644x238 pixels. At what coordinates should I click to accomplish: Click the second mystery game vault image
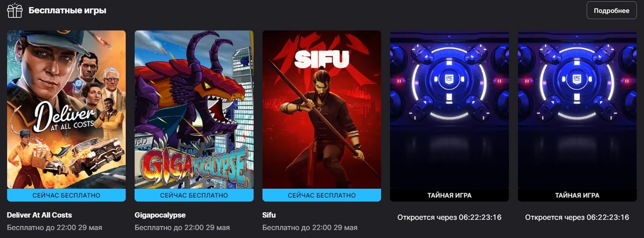(x=577, y=109)
